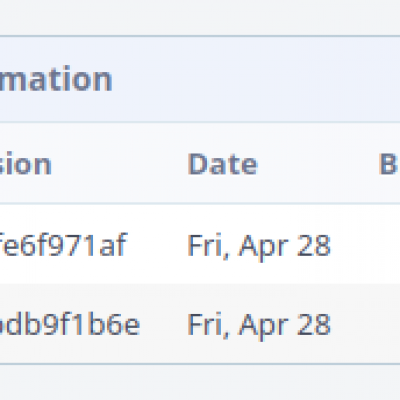The width and height of the screenshot is (400, 400).
Task: Click blank area above the information panel
Action: tap(200, 17)
